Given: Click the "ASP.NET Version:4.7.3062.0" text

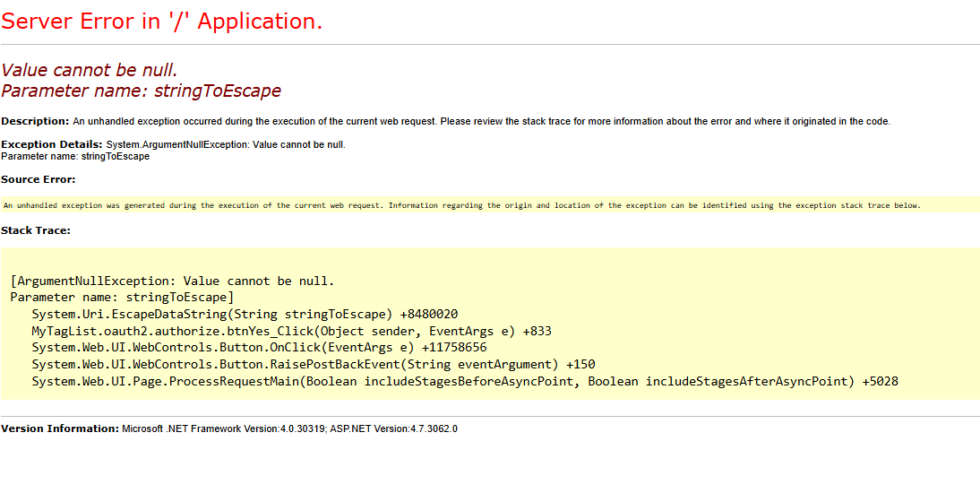Looking at the screenshot, I should [392, 429].
